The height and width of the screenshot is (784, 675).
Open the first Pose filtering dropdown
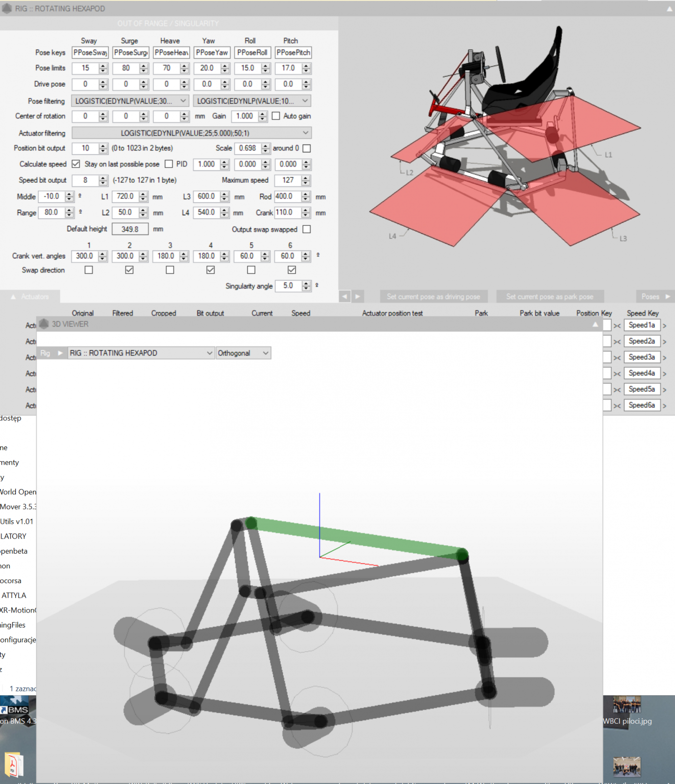click(x=130, y=101)
